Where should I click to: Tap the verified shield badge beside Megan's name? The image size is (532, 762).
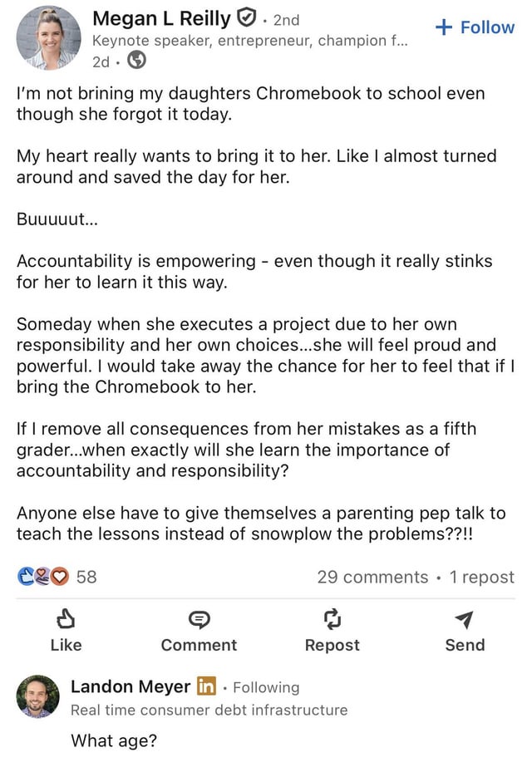pyautogui.click(x=246, y=18)
